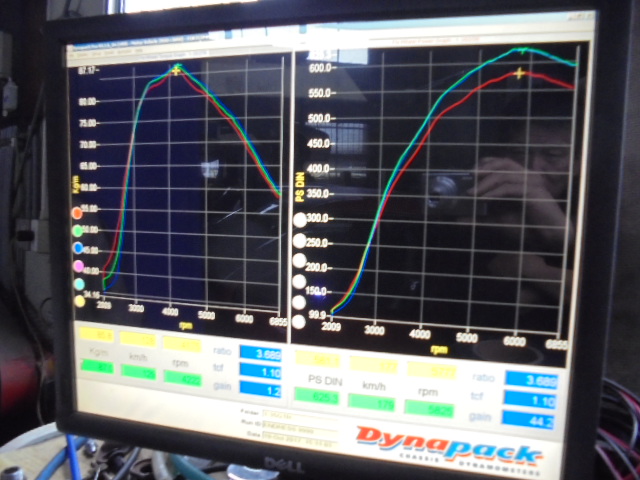Toggle the pink run circle on torque graph
640x480 pixels.
click(x=78, y=266)
